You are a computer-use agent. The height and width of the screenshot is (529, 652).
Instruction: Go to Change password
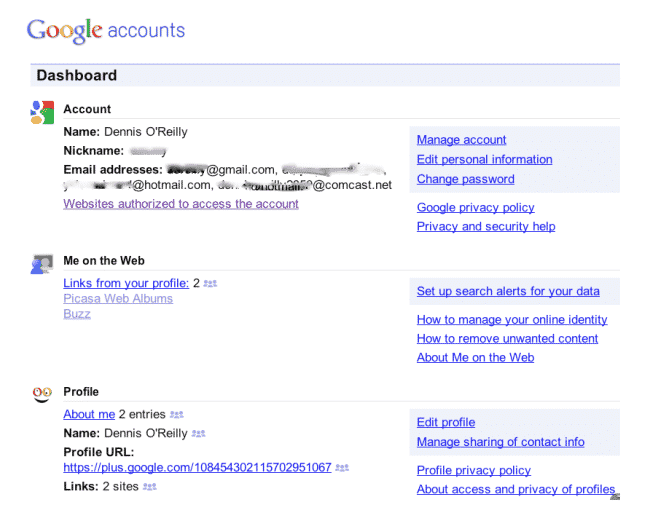(465, 179)
